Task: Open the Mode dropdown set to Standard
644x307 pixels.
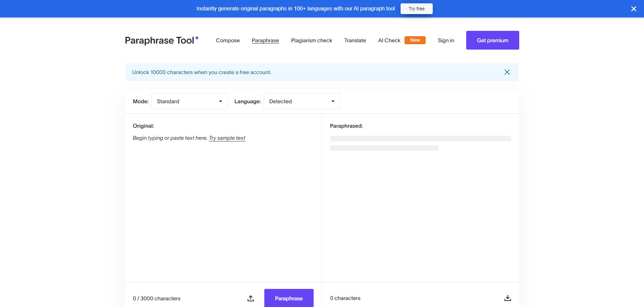Action: (x=190, y=101)
